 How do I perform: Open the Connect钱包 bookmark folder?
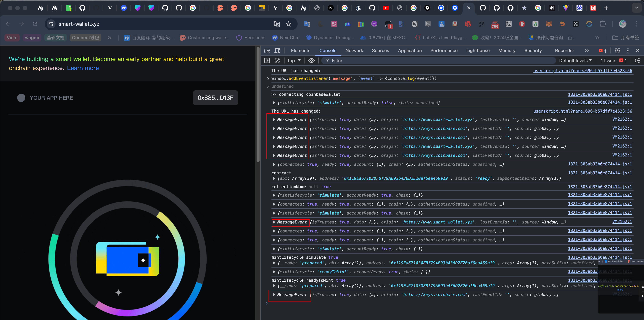click(85, 38)
